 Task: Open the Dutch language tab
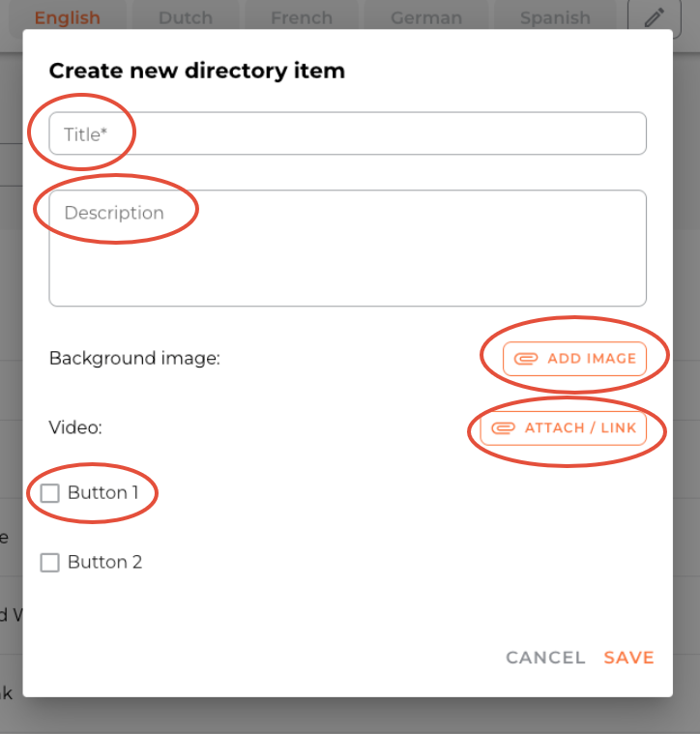point(185,17)
